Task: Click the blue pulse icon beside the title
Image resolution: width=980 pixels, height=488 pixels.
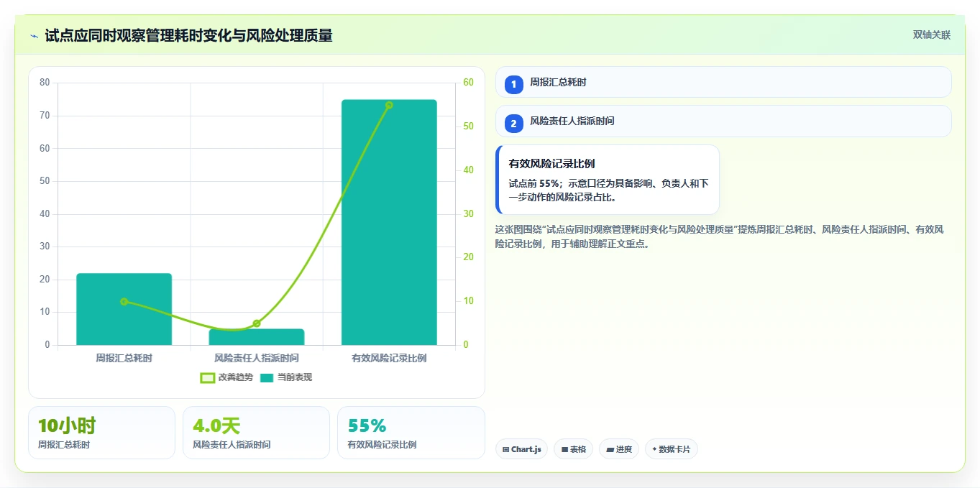Action: coord(34,36)
